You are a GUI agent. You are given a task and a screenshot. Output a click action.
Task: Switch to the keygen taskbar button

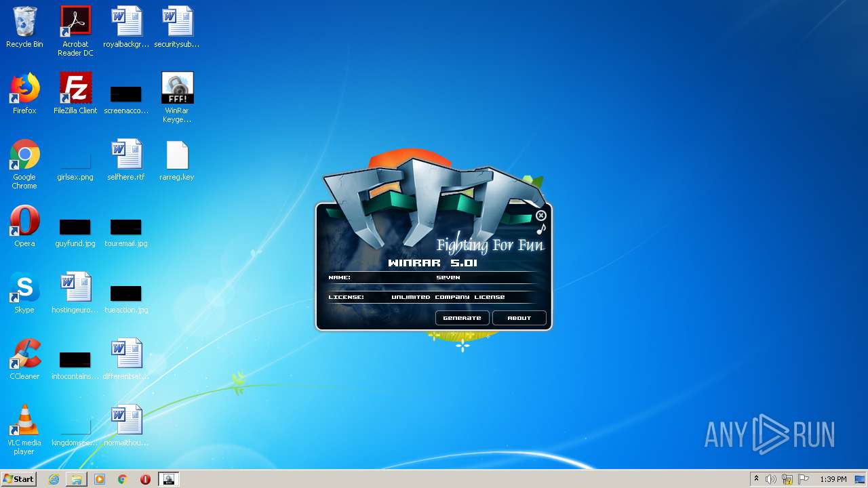168,479
